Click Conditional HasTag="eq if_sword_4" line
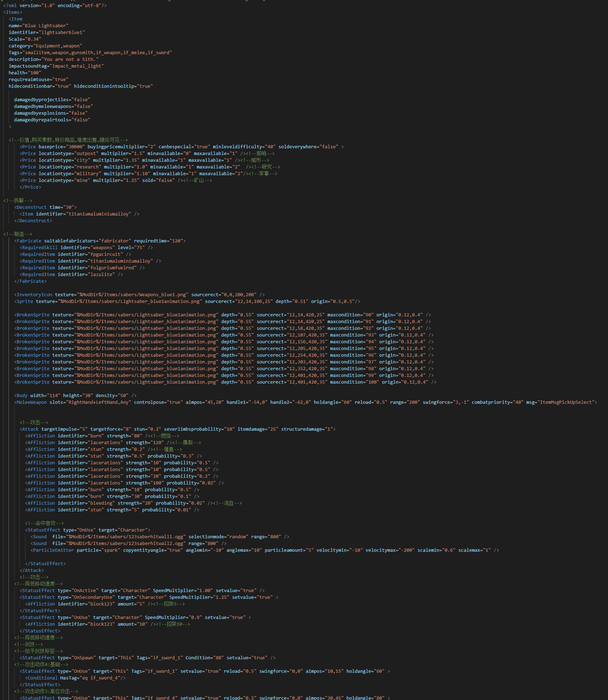 75,678
